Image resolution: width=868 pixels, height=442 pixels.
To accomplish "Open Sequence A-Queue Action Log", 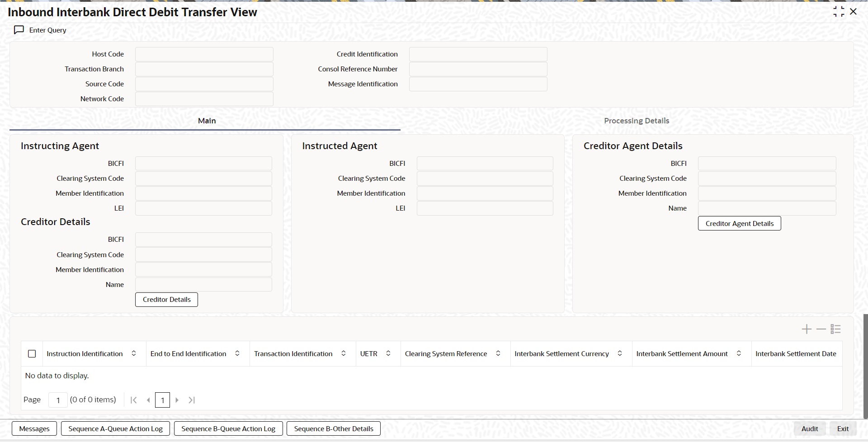I will (115, 429).
